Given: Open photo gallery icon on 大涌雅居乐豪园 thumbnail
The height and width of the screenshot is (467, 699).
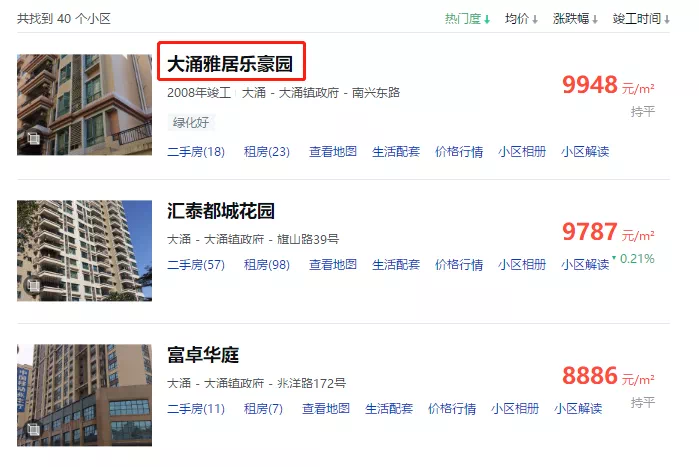Looking at the screenshot, I should (x=33, y=139).
